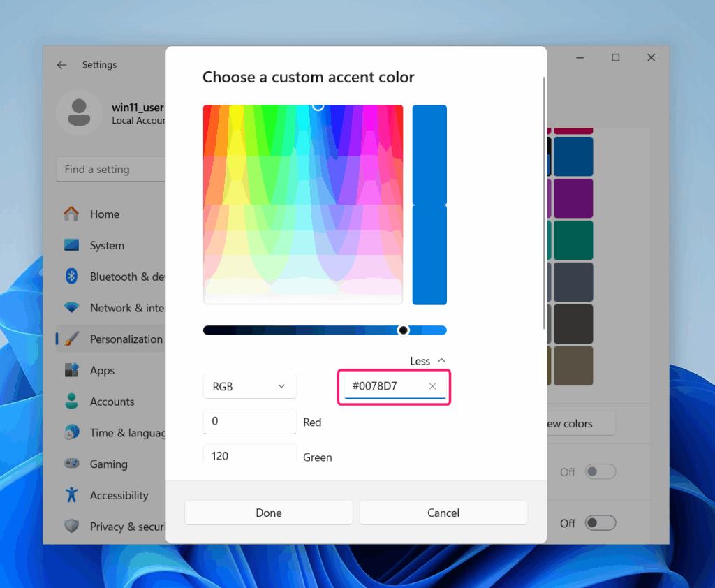Select the purple accent swatch
The height and width of the screenshot is (588, 715).
[573, 198]
